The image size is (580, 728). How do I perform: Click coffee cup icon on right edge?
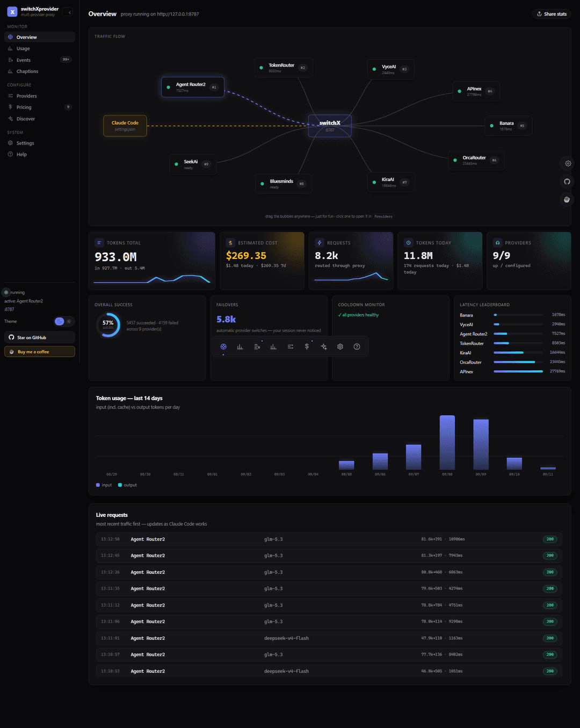tap(568, 199)
